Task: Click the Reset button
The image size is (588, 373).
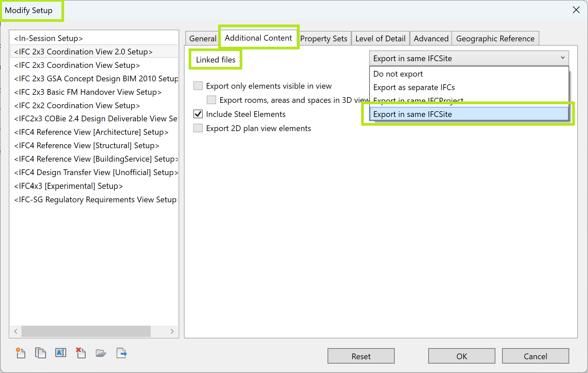Action: [x=361, y=356]
